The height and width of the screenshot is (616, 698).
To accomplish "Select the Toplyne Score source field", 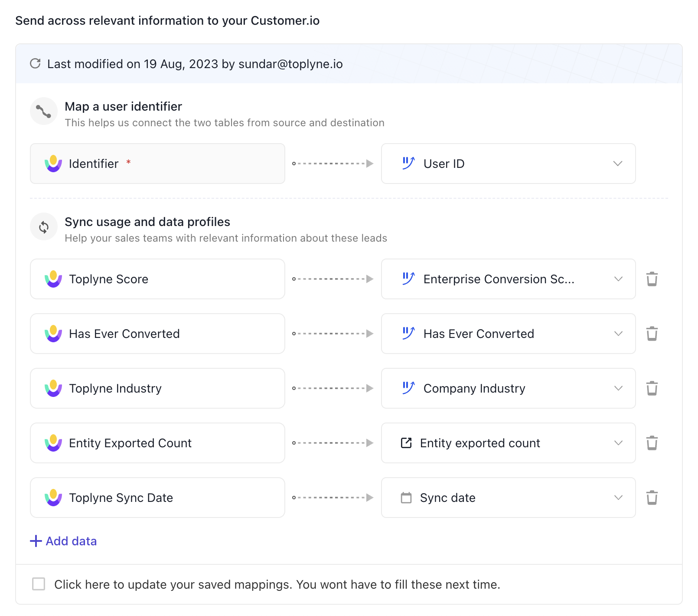I will 157,279.
